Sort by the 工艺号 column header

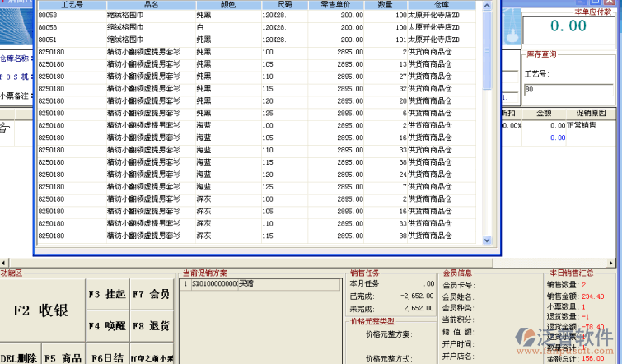(72, 4)
